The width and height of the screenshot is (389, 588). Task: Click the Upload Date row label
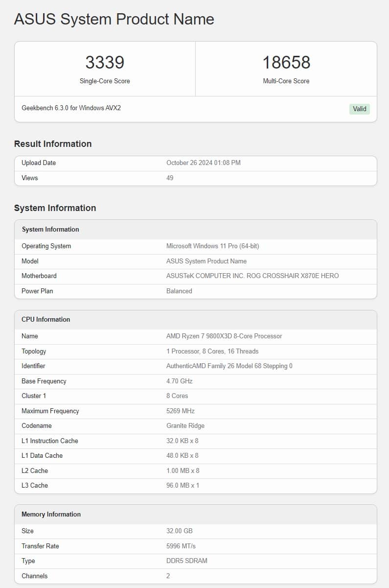point(39,163)
